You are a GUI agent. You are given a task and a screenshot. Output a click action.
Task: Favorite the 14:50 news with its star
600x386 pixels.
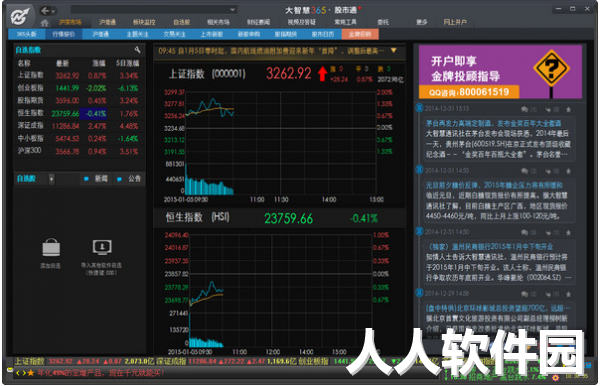coord(569,233)
